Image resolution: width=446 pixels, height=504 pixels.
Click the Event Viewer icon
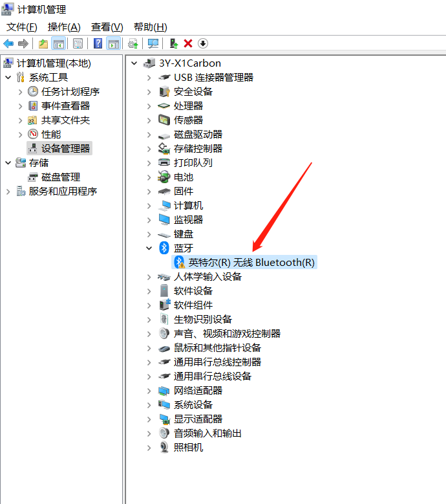coord(33,105)
